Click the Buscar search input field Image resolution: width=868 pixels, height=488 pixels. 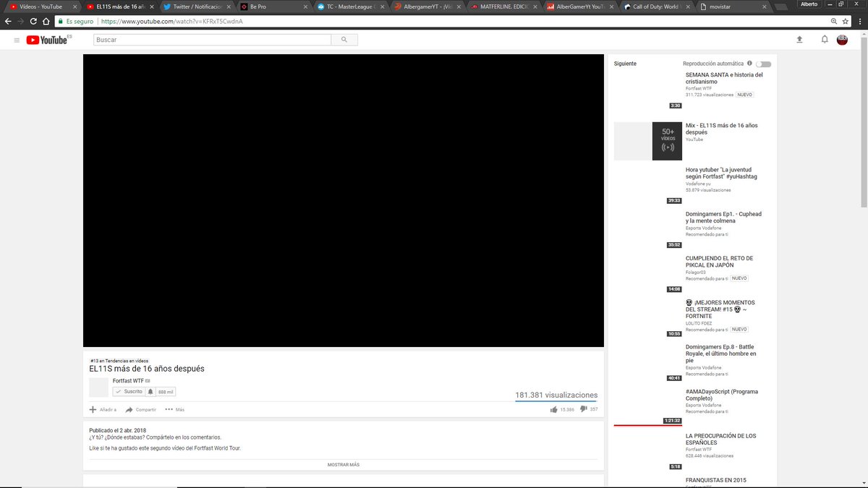click(212, 40)
